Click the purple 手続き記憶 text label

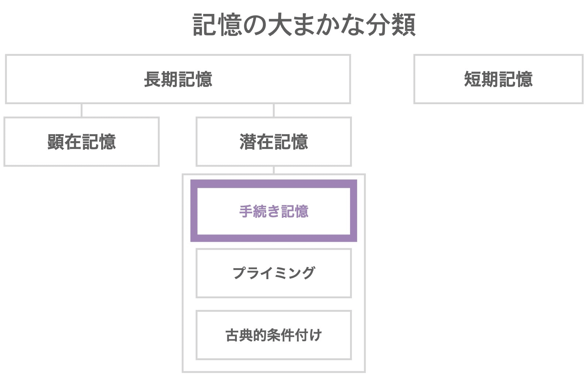(274, 211)
